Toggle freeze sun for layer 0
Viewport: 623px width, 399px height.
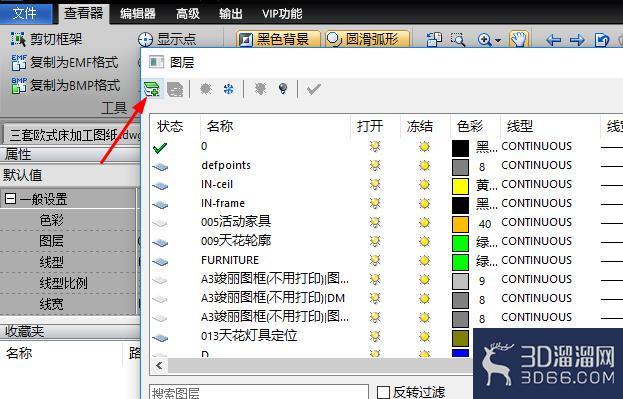click(424, 147)
